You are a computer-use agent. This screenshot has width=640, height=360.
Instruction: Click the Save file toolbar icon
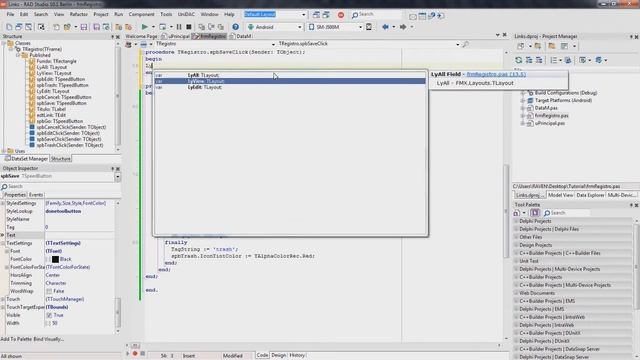click(x=84, y=27)
